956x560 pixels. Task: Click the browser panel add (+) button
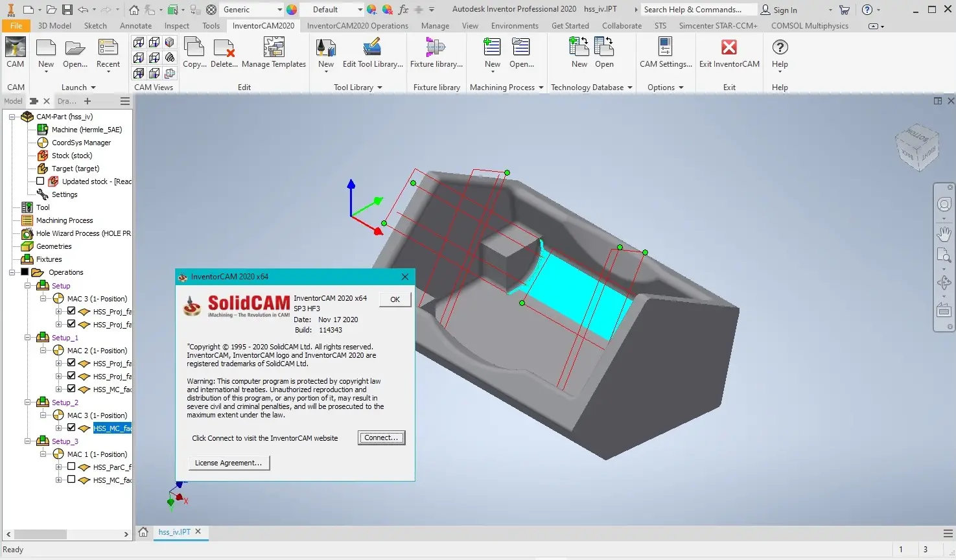(x=87, y=101)
